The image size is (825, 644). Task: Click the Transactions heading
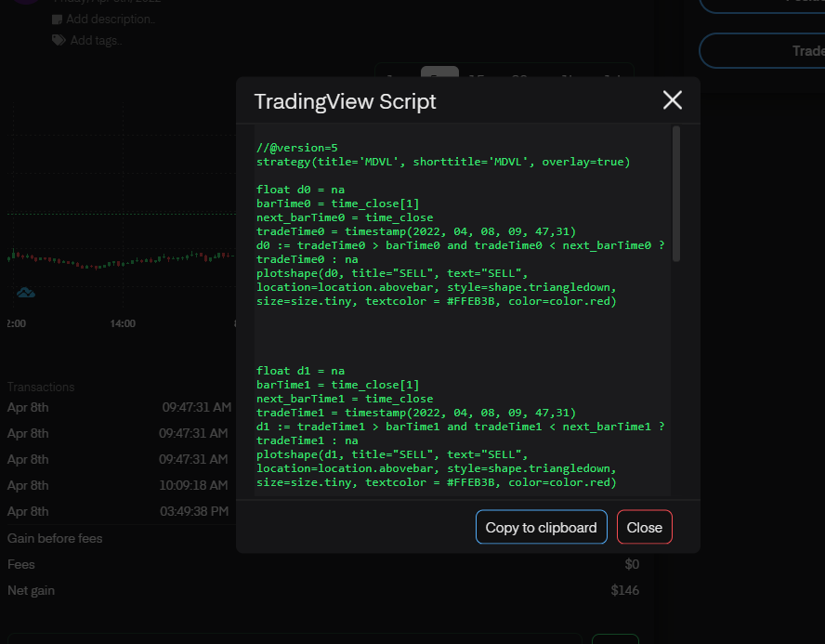41,388
